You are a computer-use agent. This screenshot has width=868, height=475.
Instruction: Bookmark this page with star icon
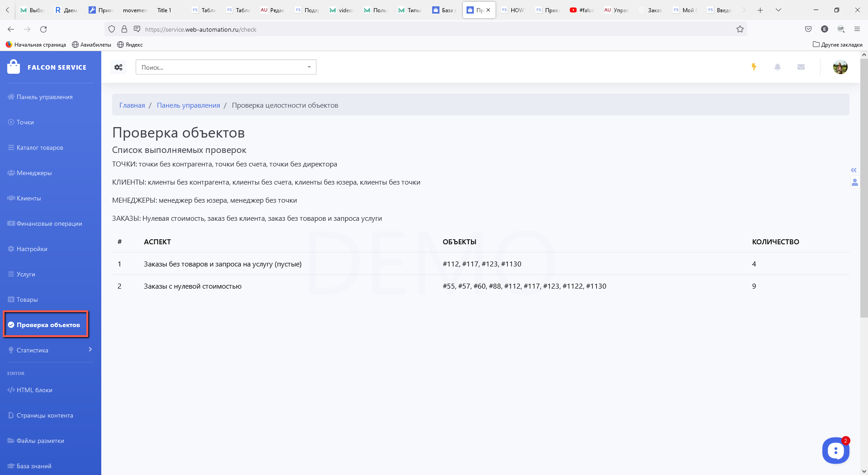740,29
